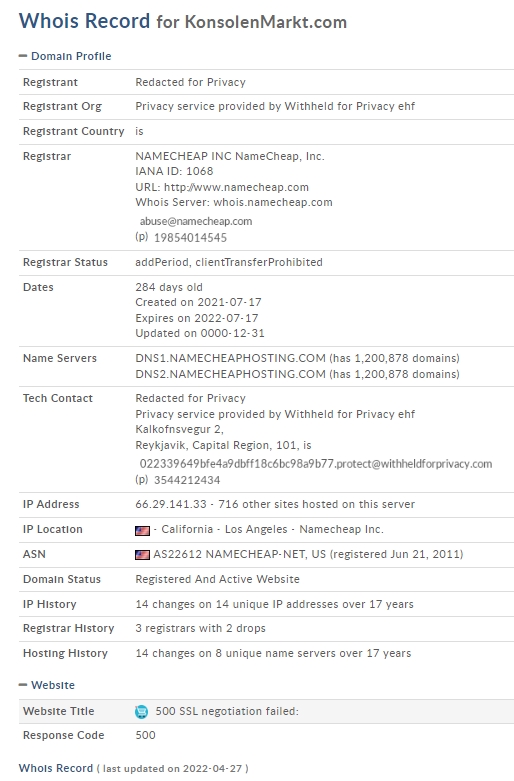View 716 other sites hosted on server
Image resolution: width=514 pixels, height=781 pixels.
pos(316,504)
